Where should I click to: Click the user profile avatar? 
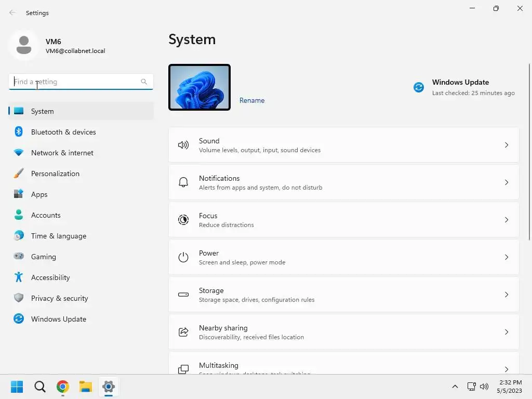point(24,45)
